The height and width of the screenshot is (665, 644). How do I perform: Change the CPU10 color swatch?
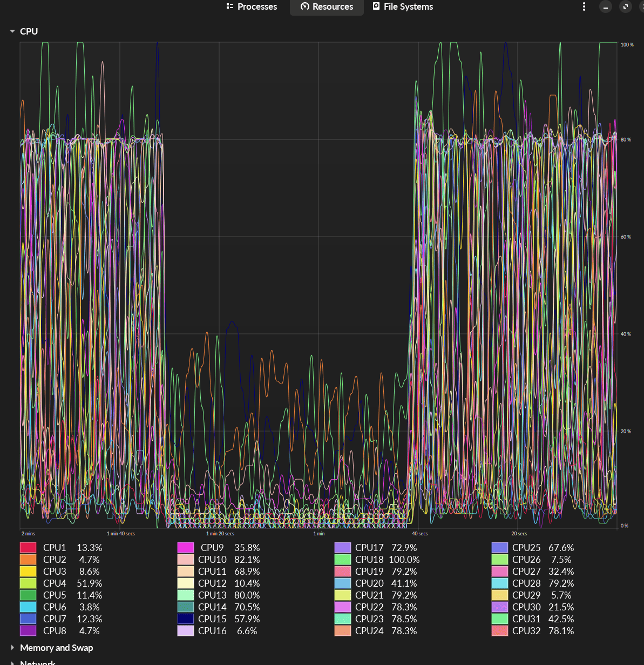[186, 560]
